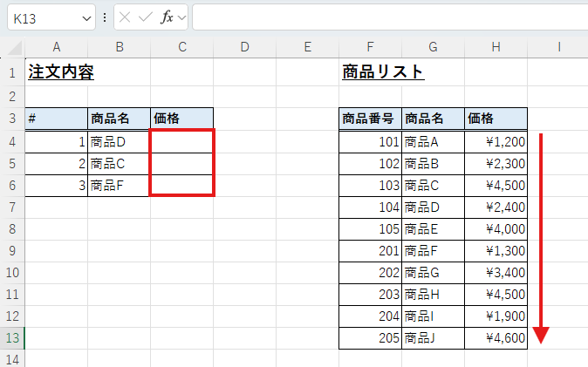
Task: Click the 注文内容 title cell
Action: [x=60, y=72]
